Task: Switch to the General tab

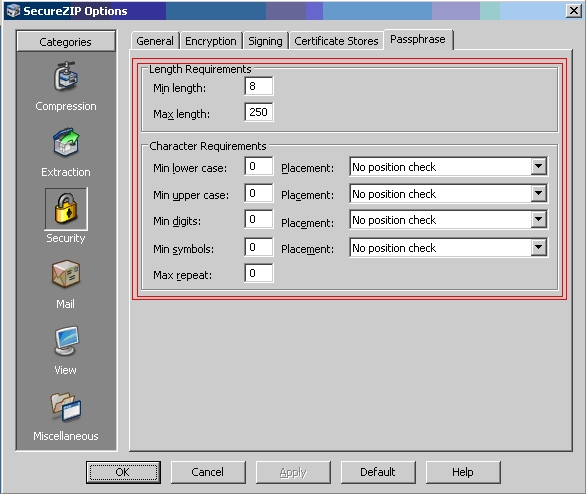Action: (x=155, y=41)
